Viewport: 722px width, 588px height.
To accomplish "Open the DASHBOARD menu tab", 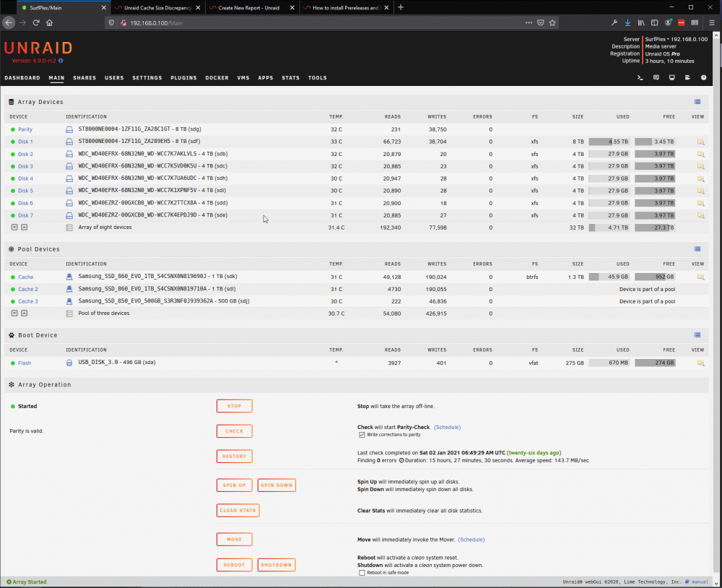I will (22, 78).
